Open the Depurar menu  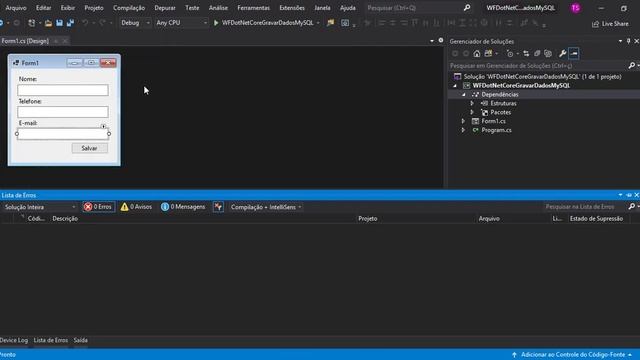(165, 8)
